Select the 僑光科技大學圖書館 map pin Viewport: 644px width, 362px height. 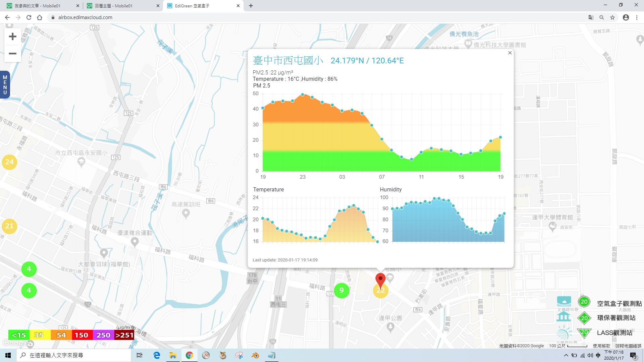coord(468,44)
